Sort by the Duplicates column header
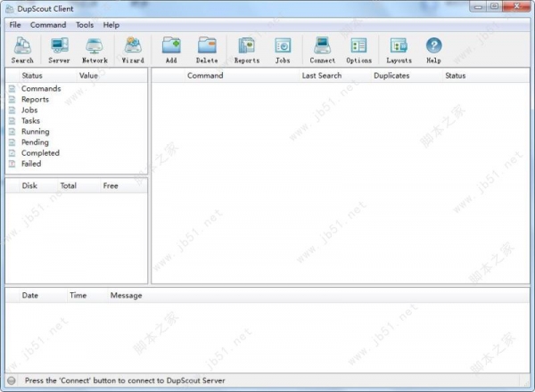 tap(391, 76)
